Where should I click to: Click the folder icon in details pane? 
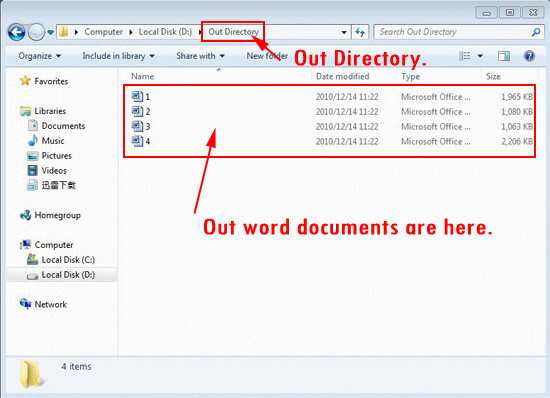click(x=32, y=374)
